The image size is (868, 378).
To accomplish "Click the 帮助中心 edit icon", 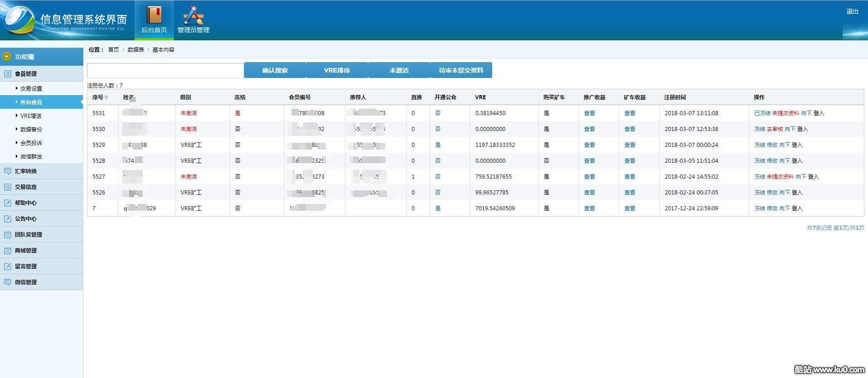I will (8, 203).
